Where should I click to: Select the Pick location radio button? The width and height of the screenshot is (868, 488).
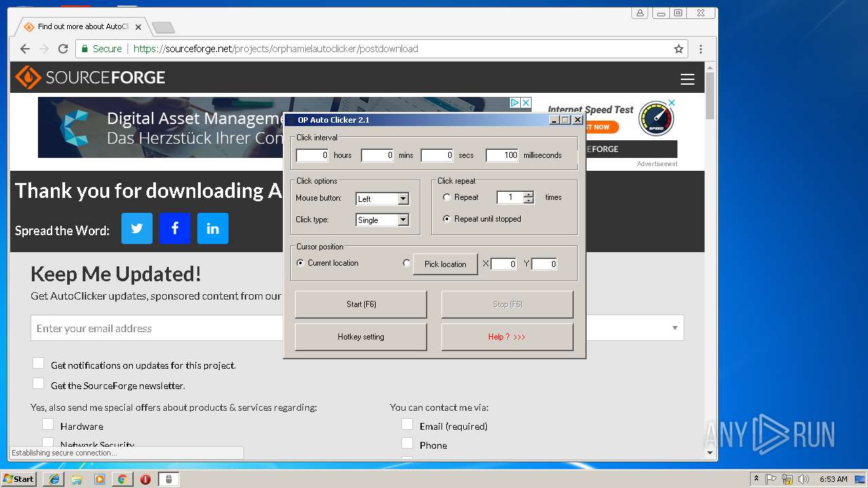coord(407,263)
